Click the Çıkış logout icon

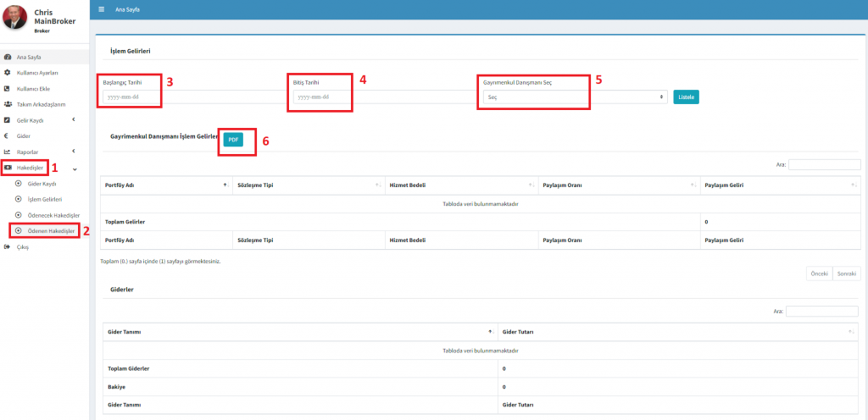pyautogui.click(x=8, y=246)
